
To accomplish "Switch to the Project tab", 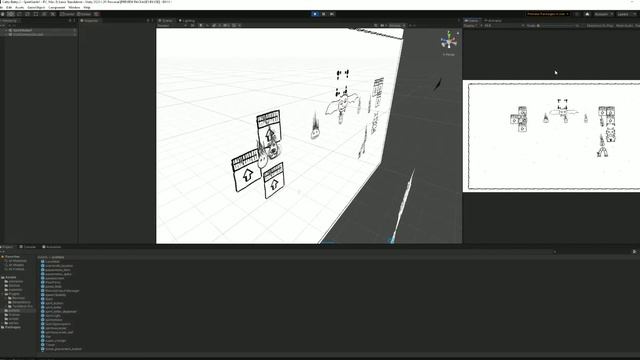I will coord(8,247).
